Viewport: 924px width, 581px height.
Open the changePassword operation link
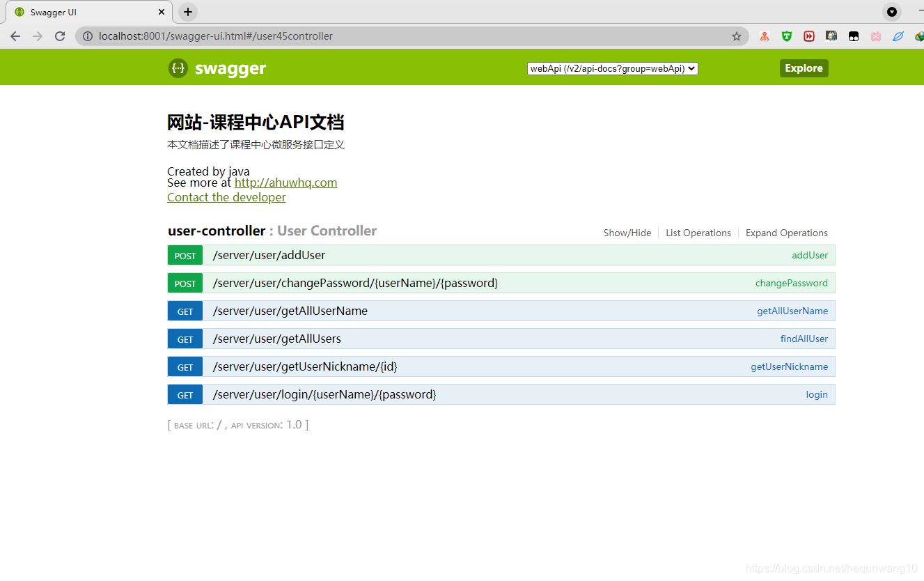(791, 283)
